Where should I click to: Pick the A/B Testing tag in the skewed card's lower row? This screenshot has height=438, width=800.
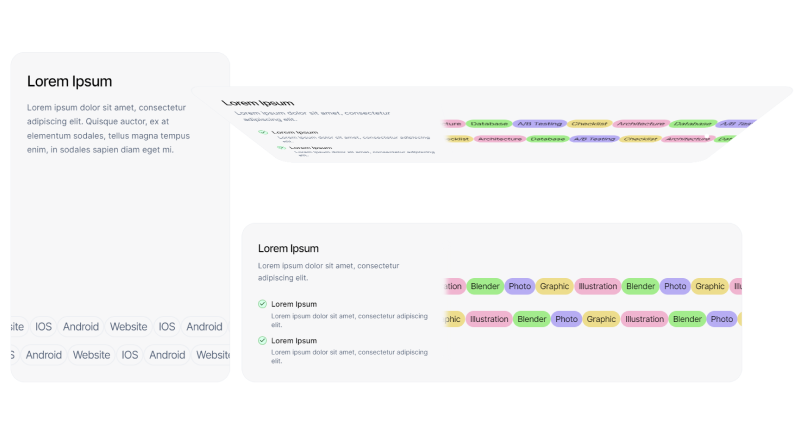[x=593, y=139]
